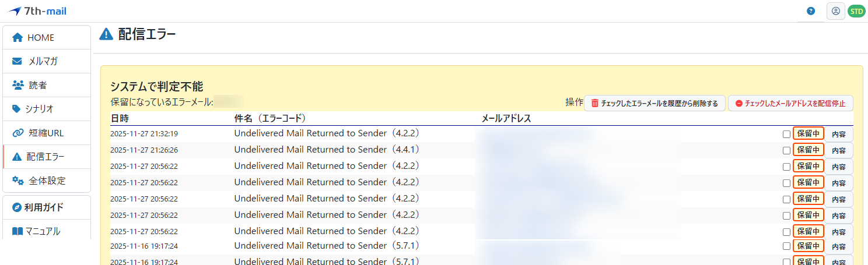Image resolution: width=868 pixels, height=265 pixels.
Task: Open 全体設定 settings menu
Action: [x=47, y=181]
